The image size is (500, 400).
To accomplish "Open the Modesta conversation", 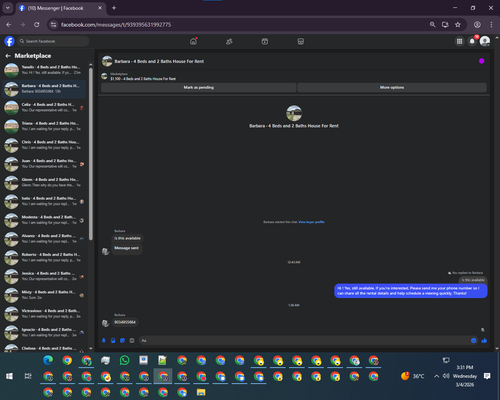I will click(x=45, y=220).
